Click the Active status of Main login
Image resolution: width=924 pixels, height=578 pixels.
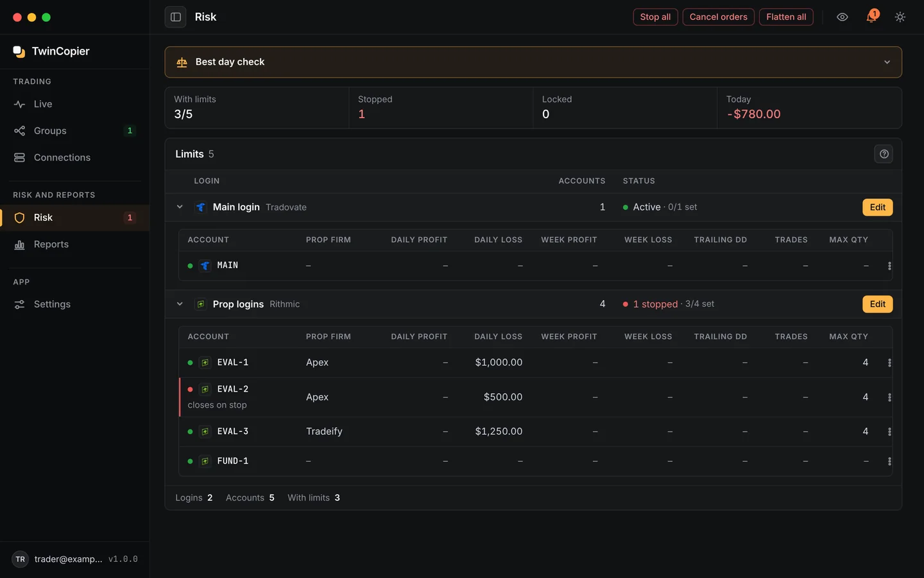[647, 207]
